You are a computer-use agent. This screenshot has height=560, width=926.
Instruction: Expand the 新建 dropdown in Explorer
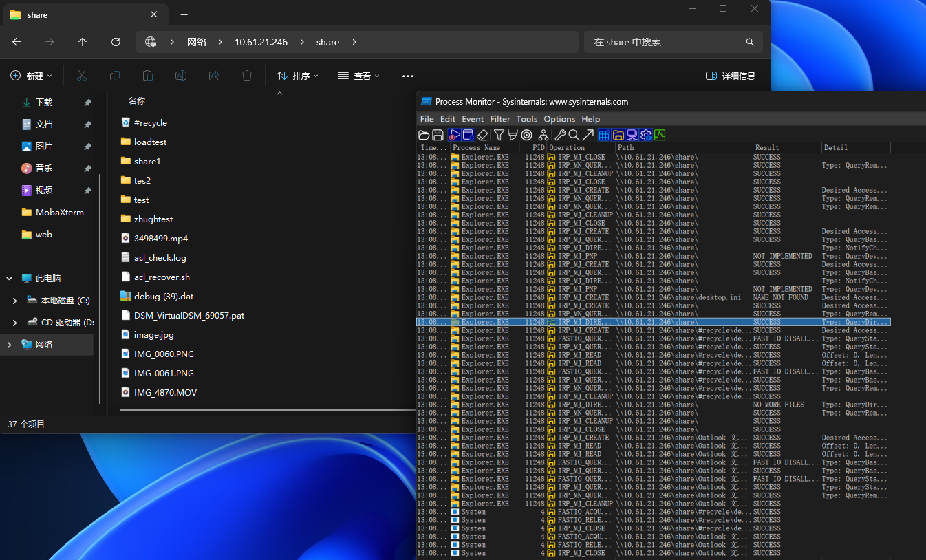[x=30, y=76]
